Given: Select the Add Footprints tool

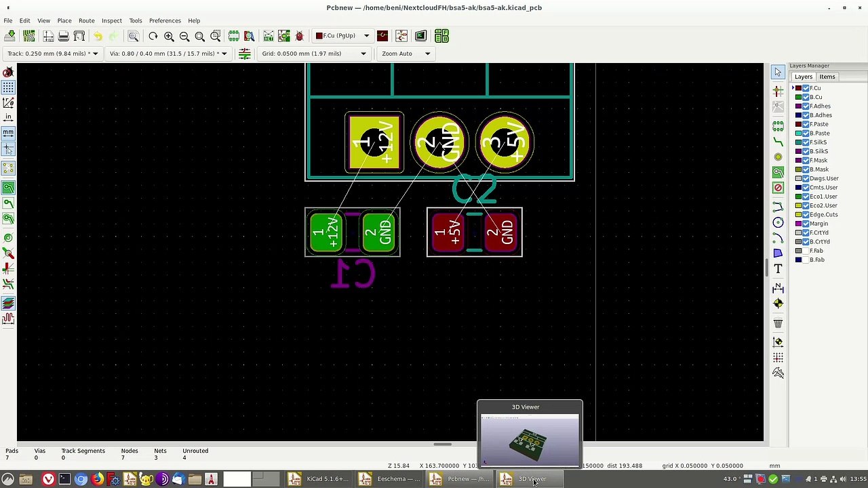Looking at the screenshot, I should click(x=778, y=126).
